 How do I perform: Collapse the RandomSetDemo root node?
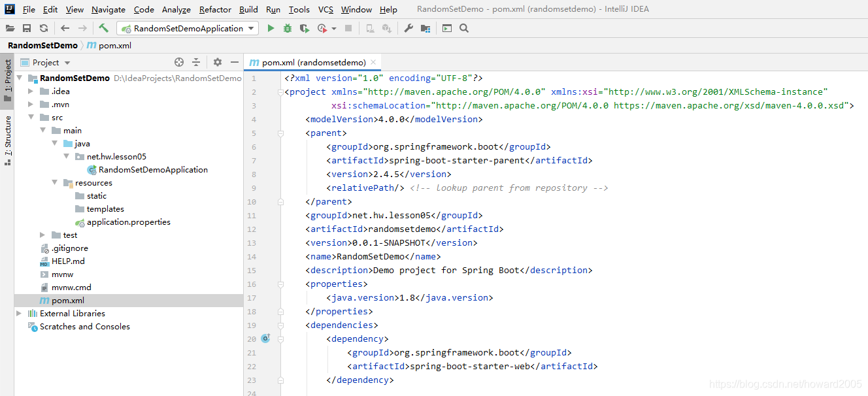pyautogui.click(x=20, y=78)
